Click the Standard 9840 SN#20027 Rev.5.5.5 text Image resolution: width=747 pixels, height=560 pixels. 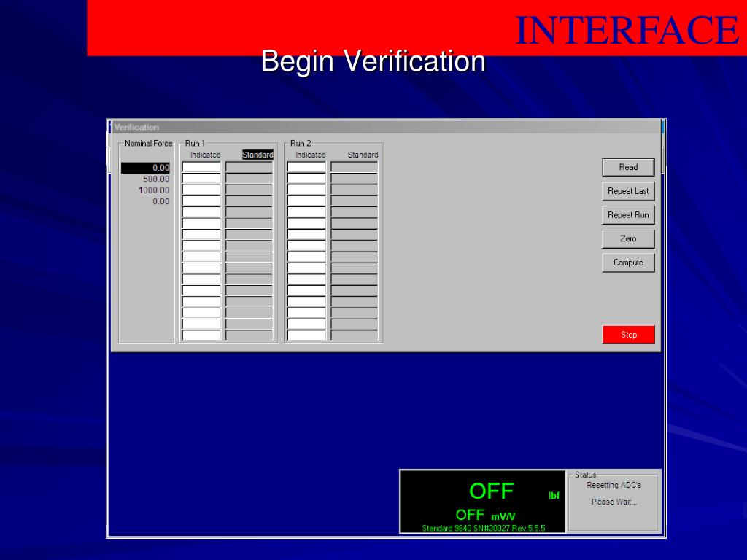(x=483, y=528)
